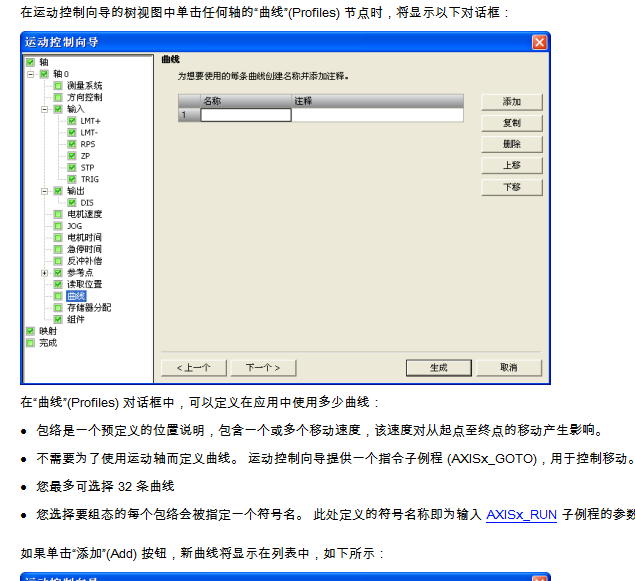Open the AXISx_RUN hyperlink
The height and width of the screenshot is (581, 635).
coord(521,514)
